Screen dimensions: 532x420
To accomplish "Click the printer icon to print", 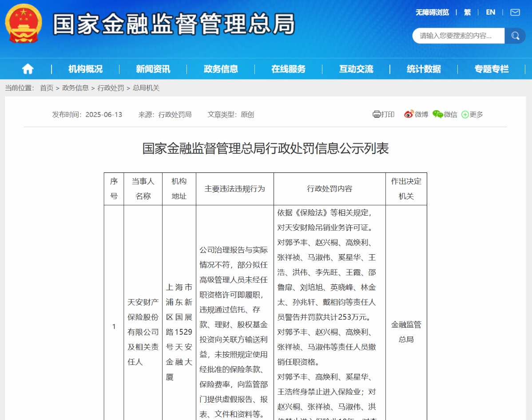I will [377, 115].
